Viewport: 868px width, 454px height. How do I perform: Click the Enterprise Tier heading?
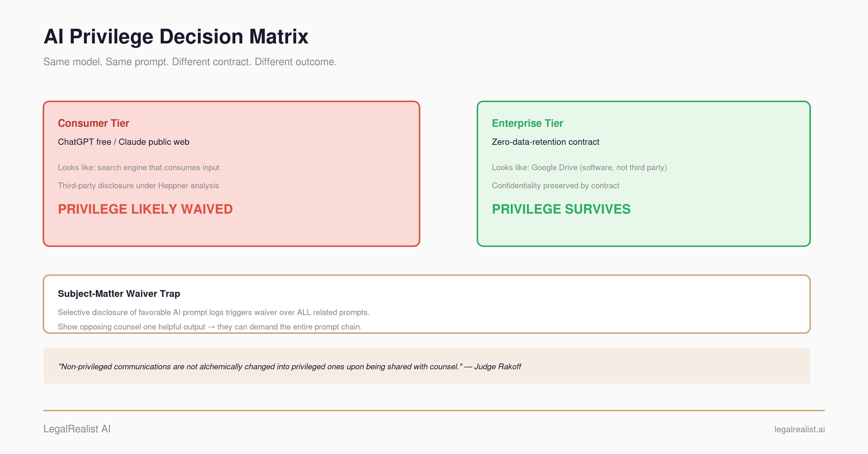click(x=527, y=123)
